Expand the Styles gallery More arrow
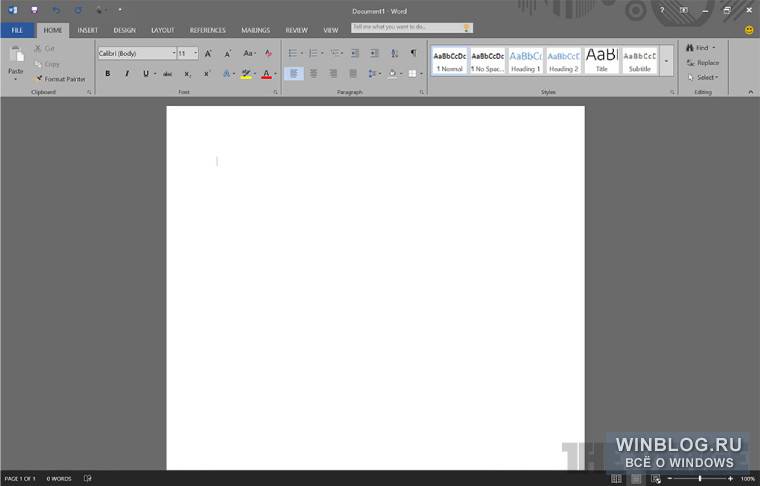760x486 pixels. (x=666, y=61)
